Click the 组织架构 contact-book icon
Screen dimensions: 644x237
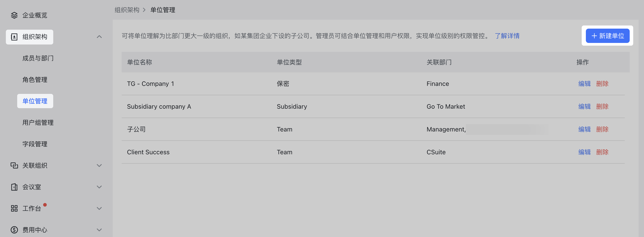click(14, 37)
